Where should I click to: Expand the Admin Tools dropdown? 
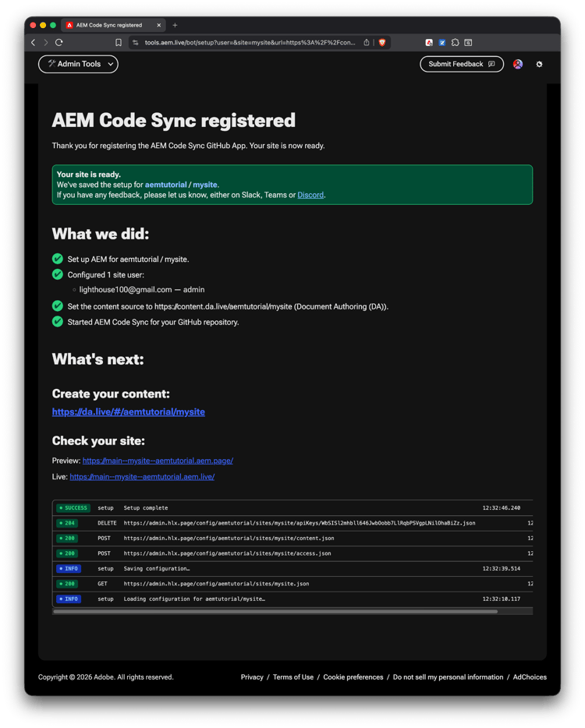click(x=78, y=64)
